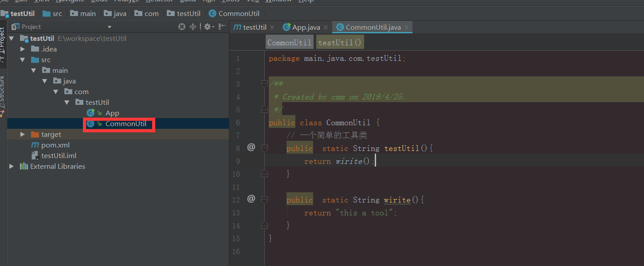Screen dimensions: 644x266
Task: Open the Project panel gear settings
Action: [x=208, y=27]
